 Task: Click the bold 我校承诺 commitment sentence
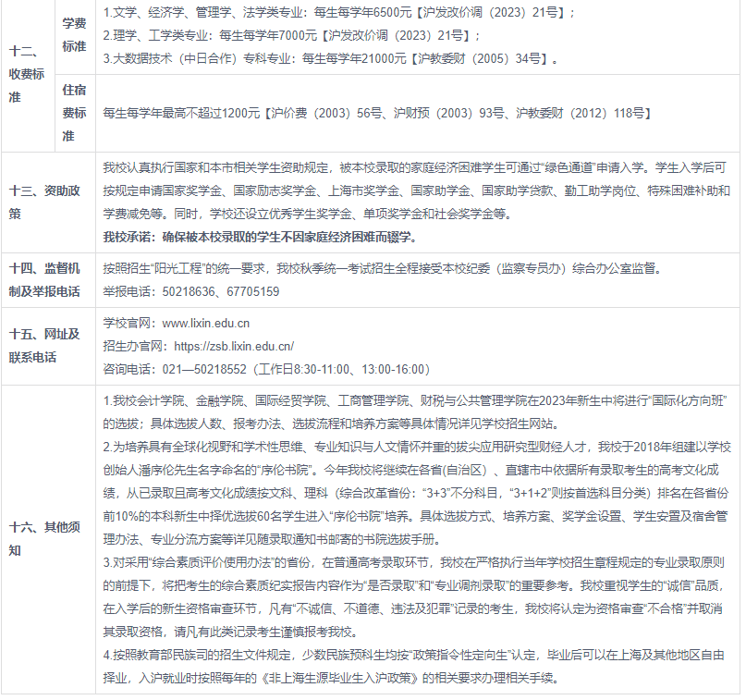point(259,237)
